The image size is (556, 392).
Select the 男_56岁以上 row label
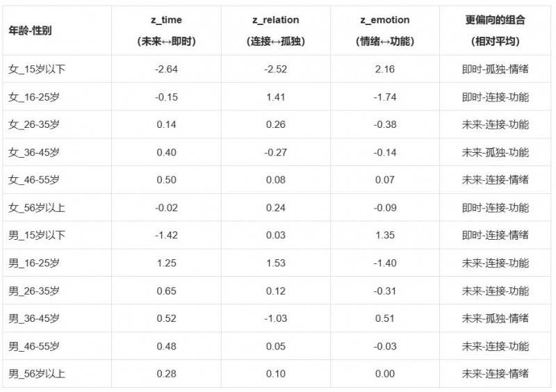click(37, 374)
